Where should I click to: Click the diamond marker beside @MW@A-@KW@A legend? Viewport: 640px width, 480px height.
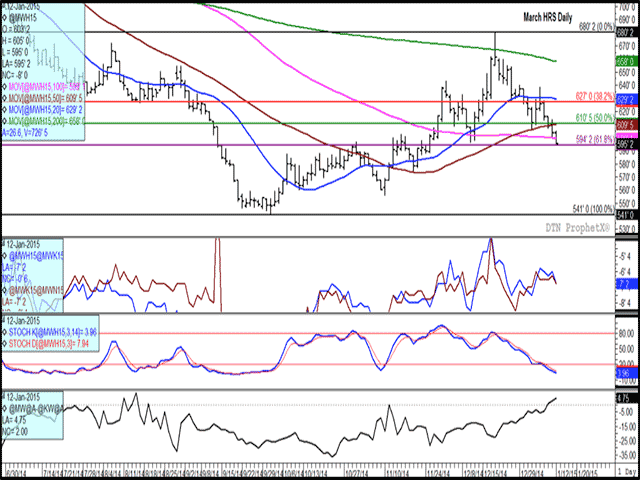[4, 408]
